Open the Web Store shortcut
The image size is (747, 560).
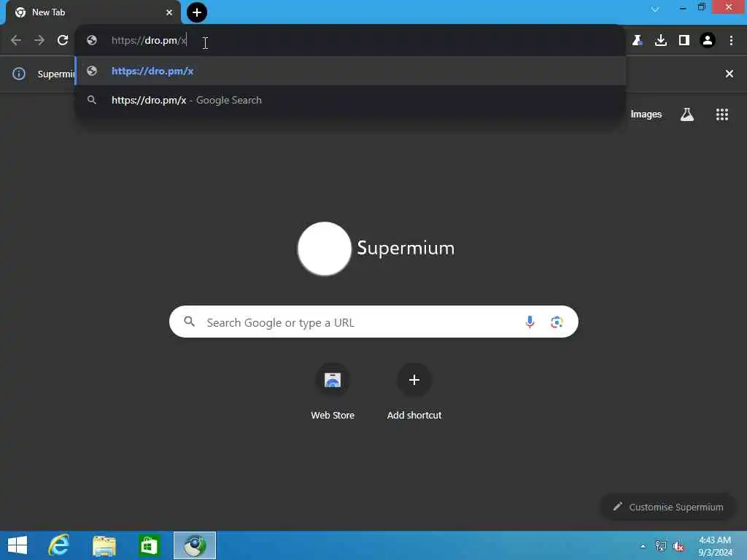pyautogui.click(x=333, y=392)
